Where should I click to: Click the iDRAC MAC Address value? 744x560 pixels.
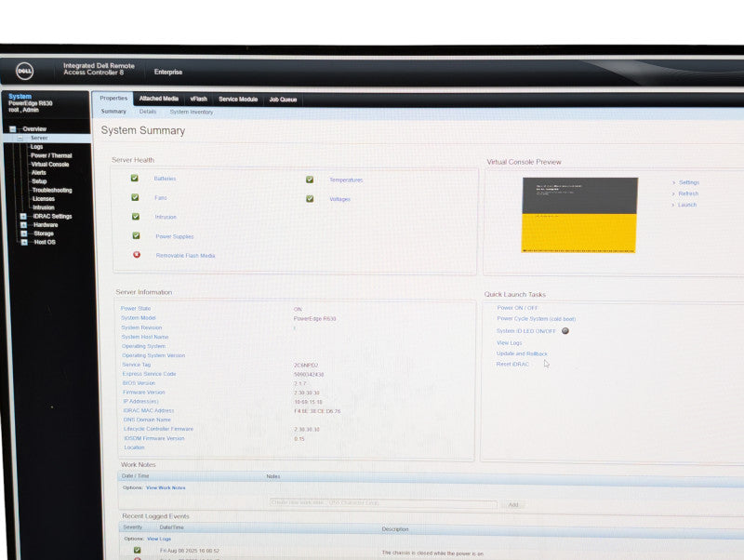[x=317, y=411]
